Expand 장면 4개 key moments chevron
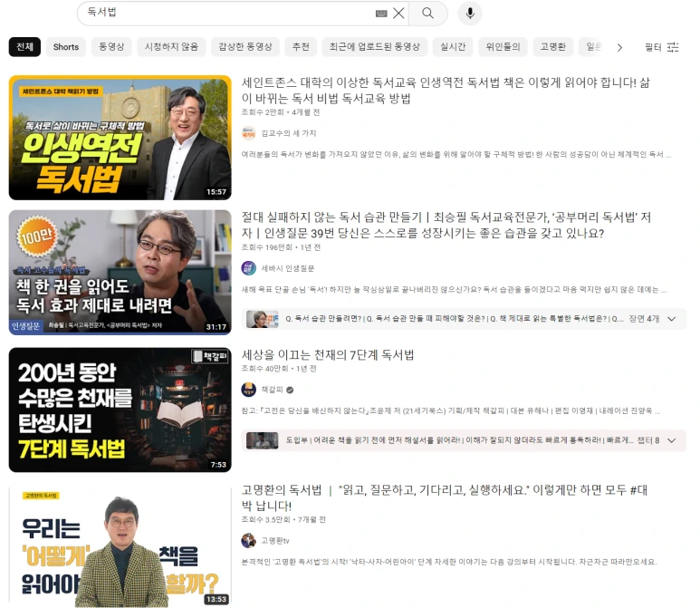Viewport: 700px width, 608px height. [x=672, y=319]
